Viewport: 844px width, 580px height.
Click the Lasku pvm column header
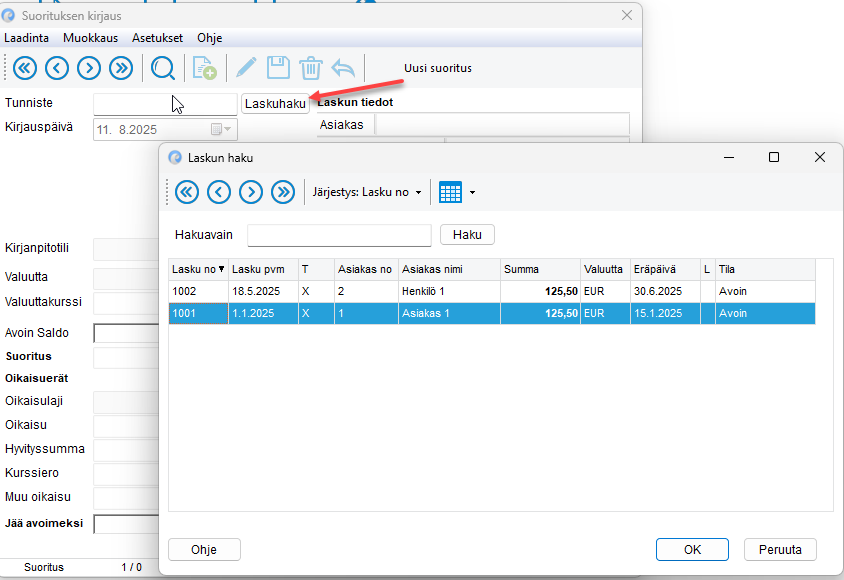(x=263, y=269)
